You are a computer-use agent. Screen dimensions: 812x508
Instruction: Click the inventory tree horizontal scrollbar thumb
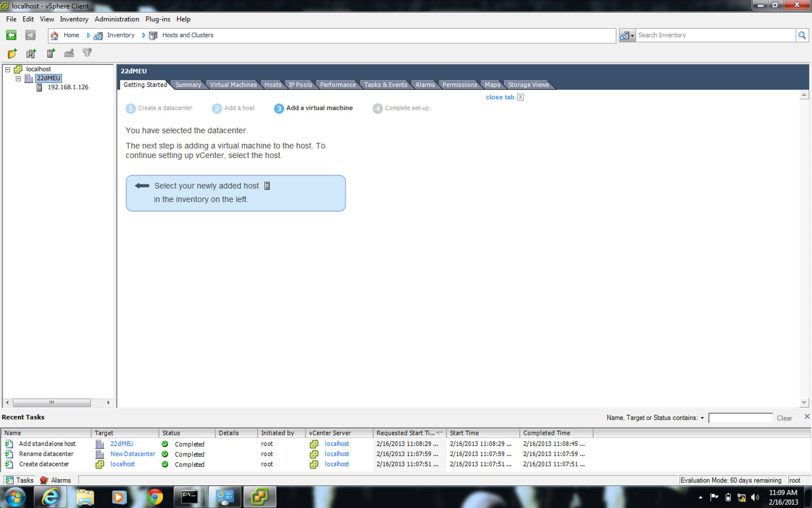pyautogui.click(x=52, y=402)
